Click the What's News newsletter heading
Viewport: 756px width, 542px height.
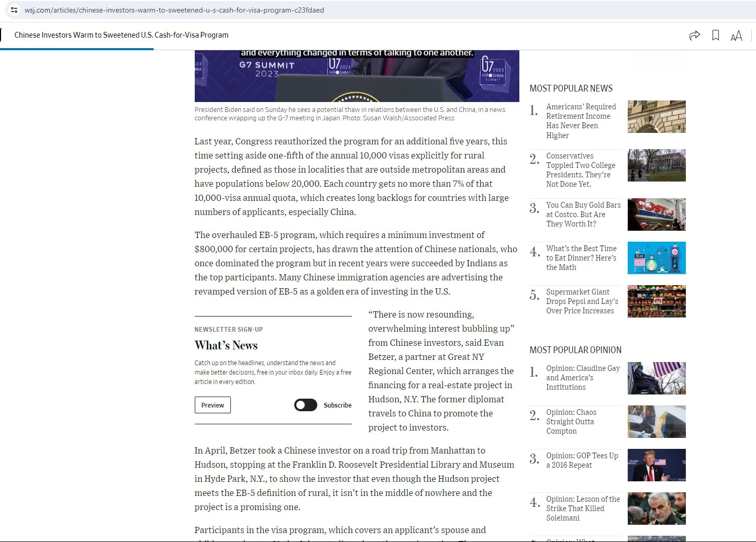coord(226,345)
